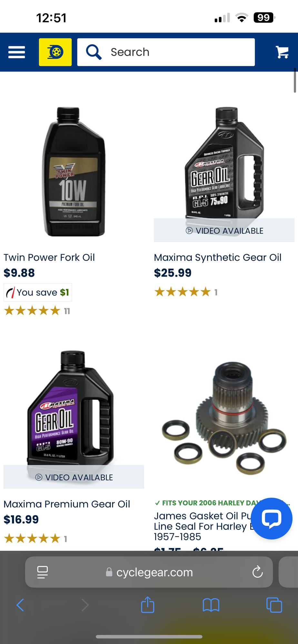The image size is (298, 644).
Task: Open Maxima Synthetic Gear Oil link
Action: tap(218, 258)
